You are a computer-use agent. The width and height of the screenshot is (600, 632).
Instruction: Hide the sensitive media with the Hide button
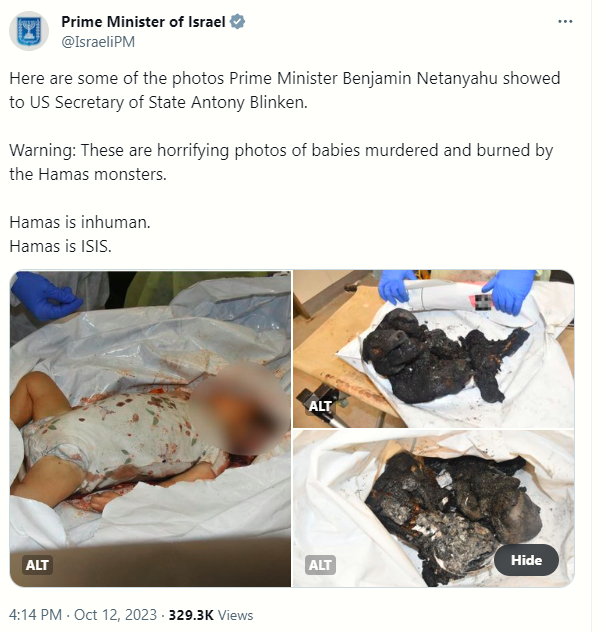[526, 560]
